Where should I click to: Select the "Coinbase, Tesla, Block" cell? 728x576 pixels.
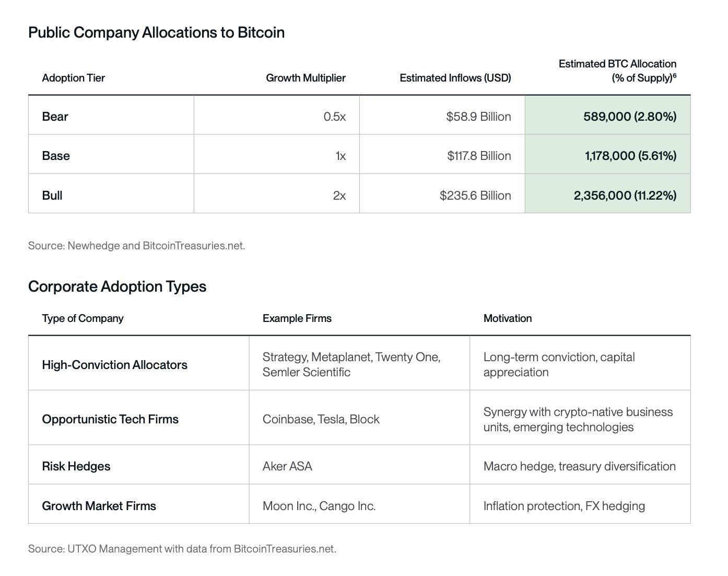[321, 419]
